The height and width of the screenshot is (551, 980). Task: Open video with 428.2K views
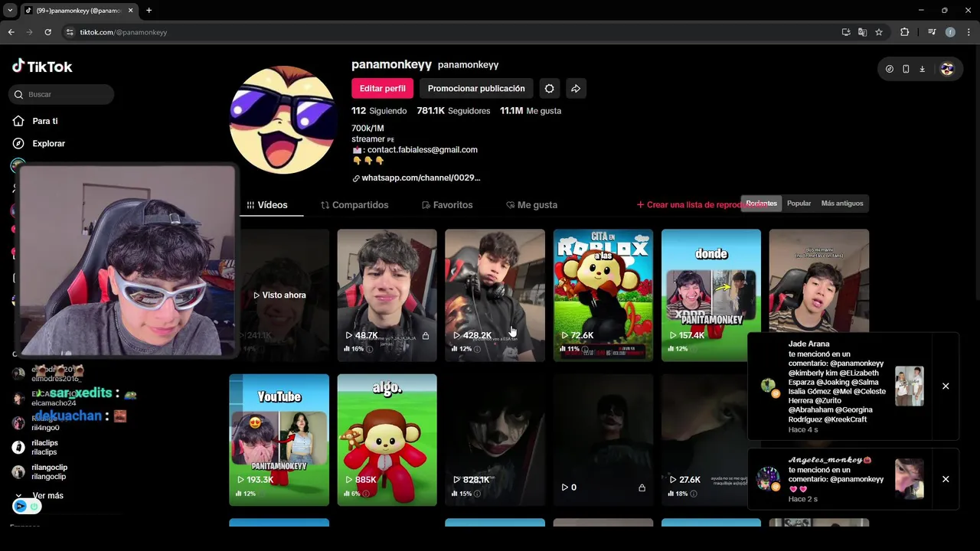495,295
